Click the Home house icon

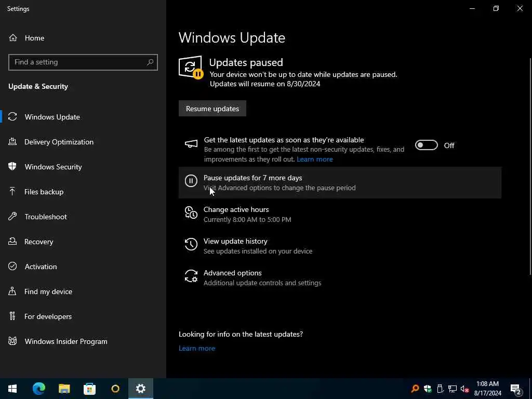pyautogui.click(x=13, y=38)
